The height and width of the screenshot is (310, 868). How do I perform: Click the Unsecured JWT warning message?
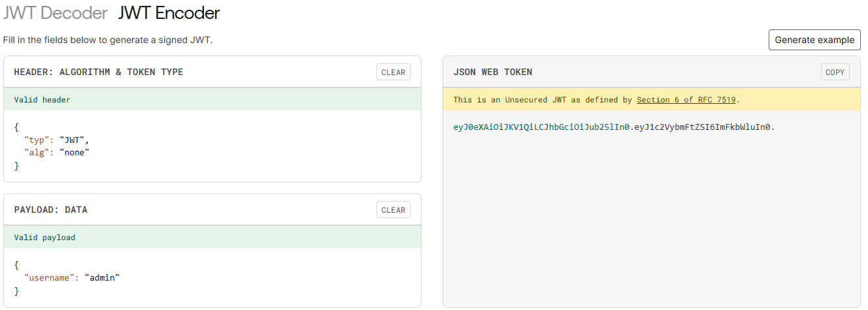(542, 100)
